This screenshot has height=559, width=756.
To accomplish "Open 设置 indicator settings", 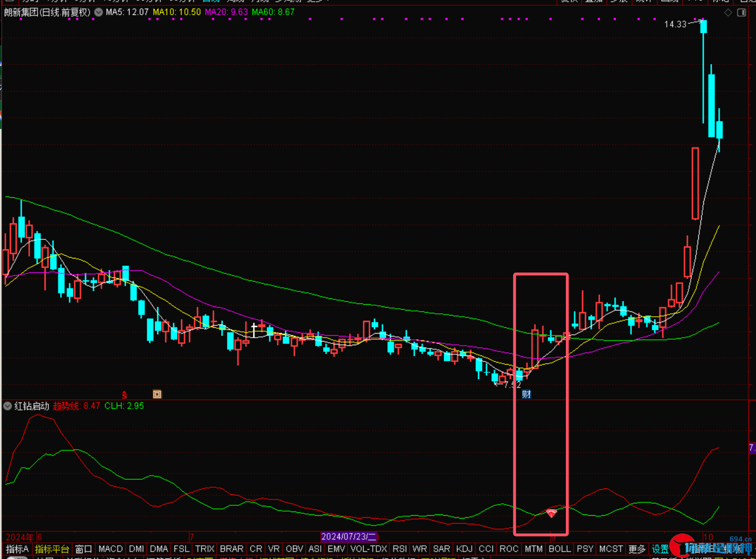I will point(660,549).
